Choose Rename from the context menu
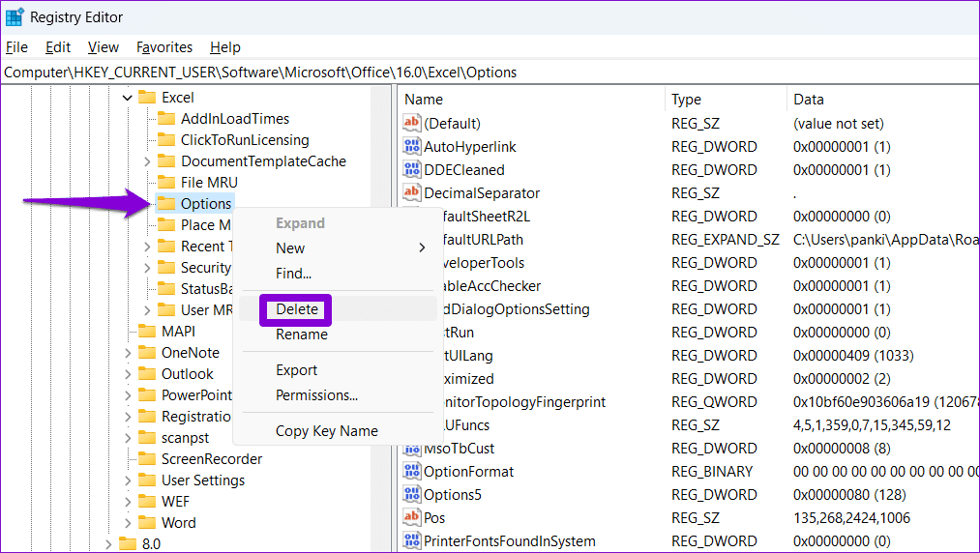Viewport: 980px width, 553px height. [338, 335]
